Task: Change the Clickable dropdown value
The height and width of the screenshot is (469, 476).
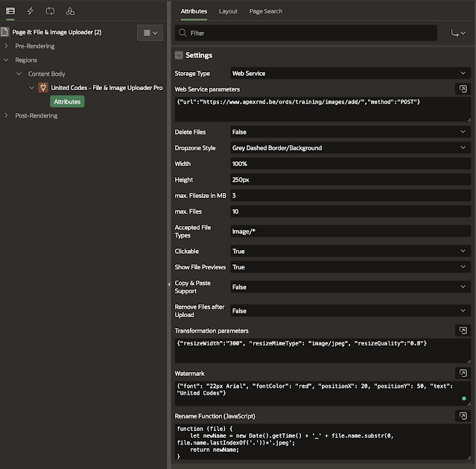Action: point(350,252)
